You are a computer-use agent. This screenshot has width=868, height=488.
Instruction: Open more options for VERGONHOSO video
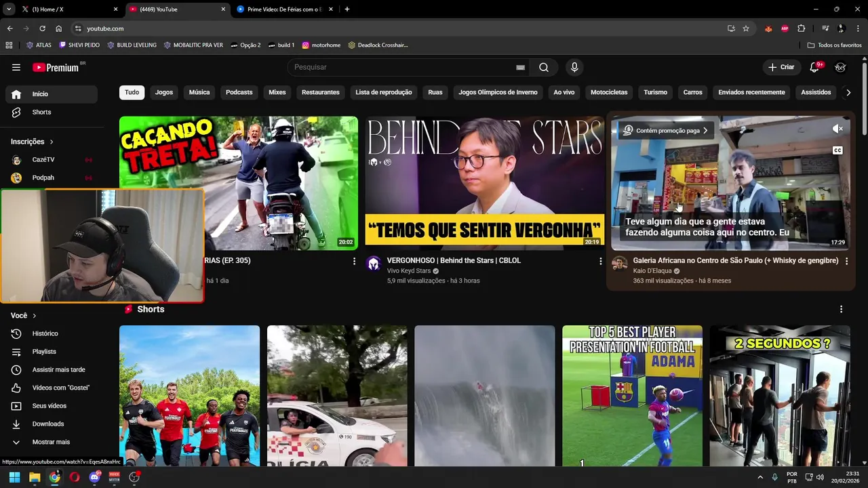600,261
